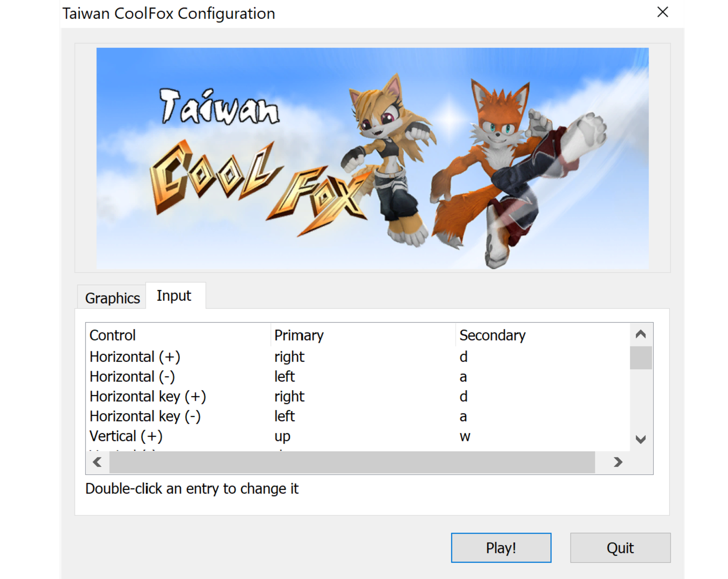Image resolution: width=728 pixels, height=579 pixels.
Task: Click the horizontal scrollbar thumb
Action: 352,462
